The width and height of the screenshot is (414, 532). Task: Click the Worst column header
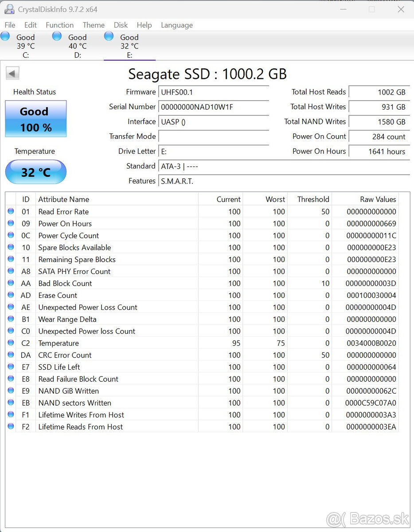[x=265, y=199]
